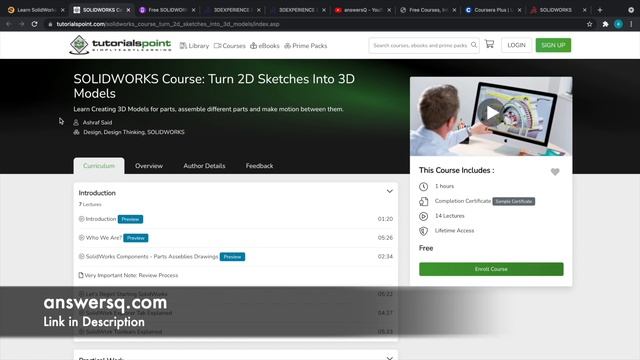Open a new browser tab

(x=600, y=10)
